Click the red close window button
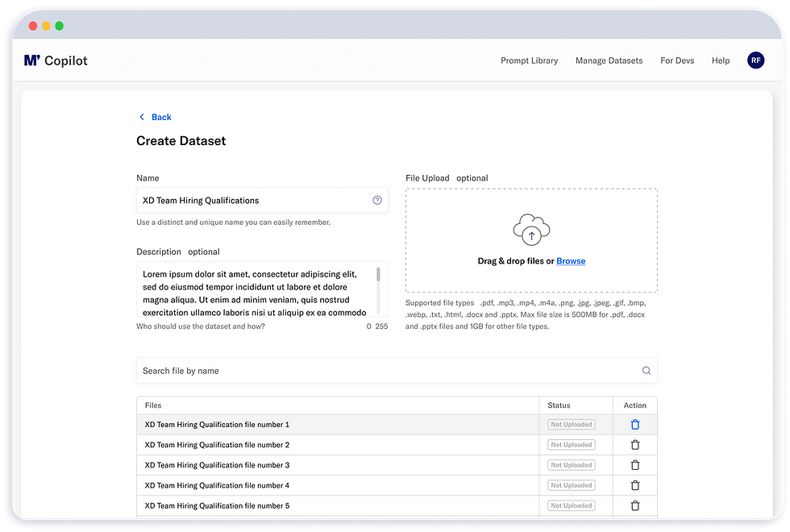The height and width of the screenshot is (532, 790). pos(33,26)
